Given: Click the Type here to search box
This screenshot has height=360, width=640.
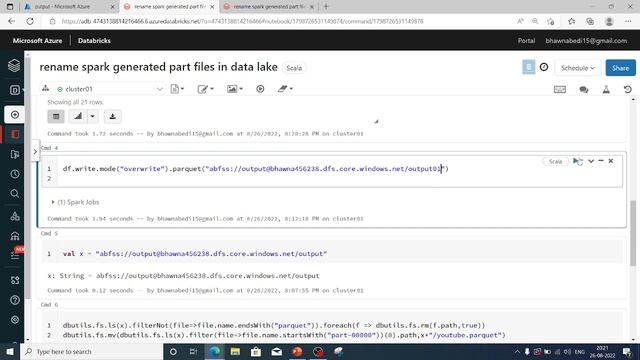Looking at the screenshot, I should [92, 351].
